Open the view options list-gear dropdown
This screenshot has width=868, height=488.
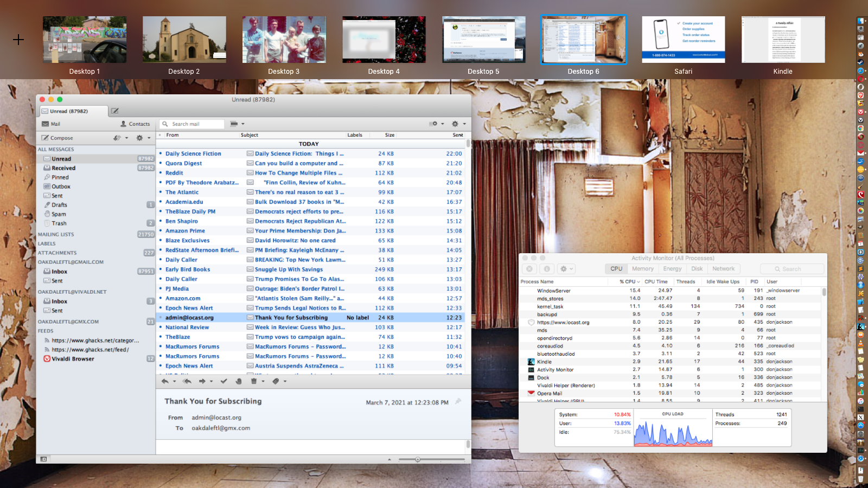[436, 124]
